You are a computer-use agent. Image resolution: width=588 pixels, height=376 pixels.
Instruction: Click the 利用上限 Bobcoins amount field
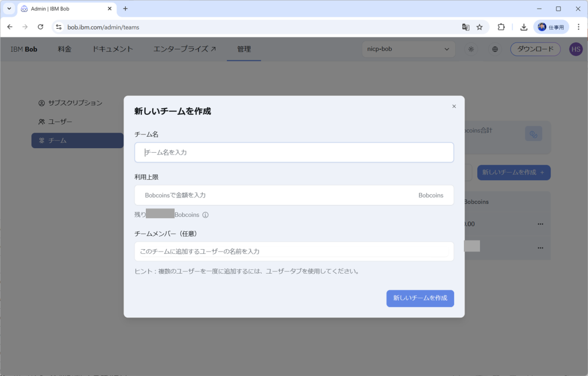[x=294, y=195]
